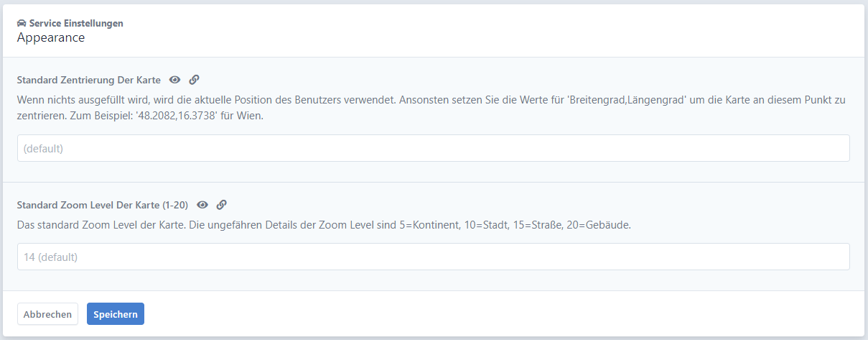Click link icon next to Standard Zentrierung Der Karte
Screen dimensions: 868x340
coord(194,80)
